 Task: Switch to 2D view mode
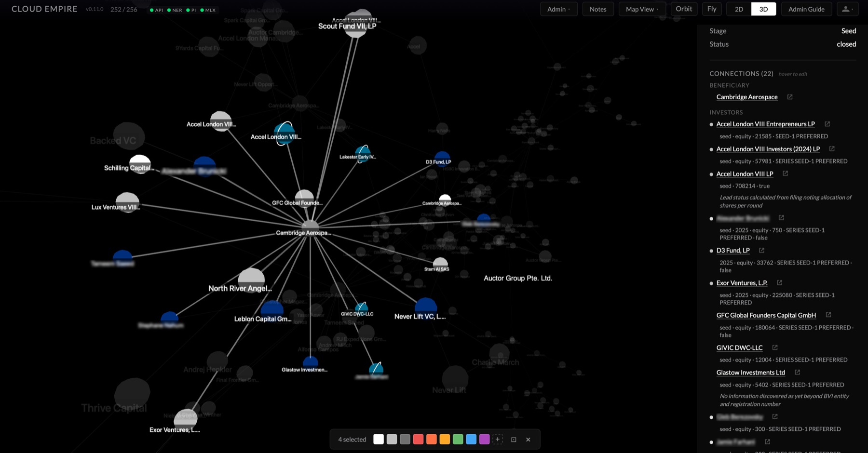tap(739, 9)
